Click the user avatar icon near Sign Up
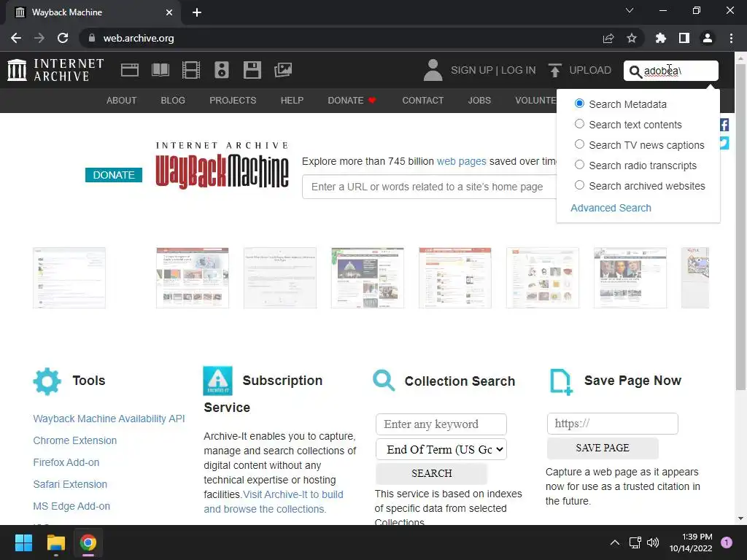This screenshot has height=560, width=747. (x=433, y=70)
